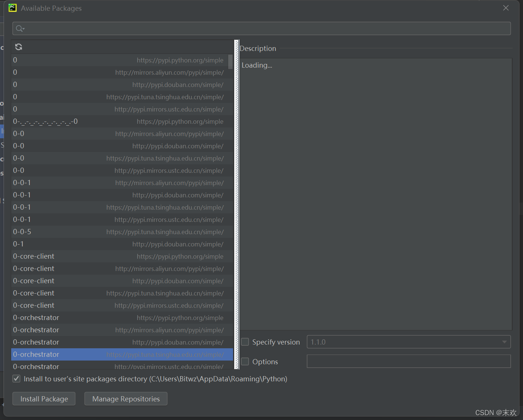The height and width of the screenshot is (420, 523).
Task: Select package 0 from pypi.tuna.tsinghua.edu.cn
Action: (x=122, y=97)
